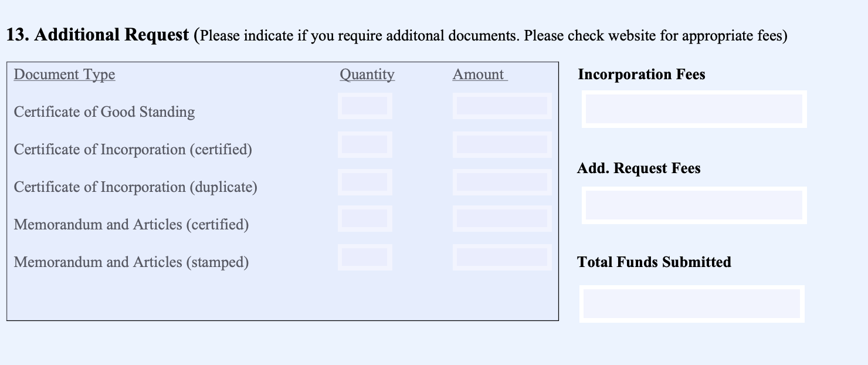Click the Certificate of Good Standing amount field

tap(501, 106)
